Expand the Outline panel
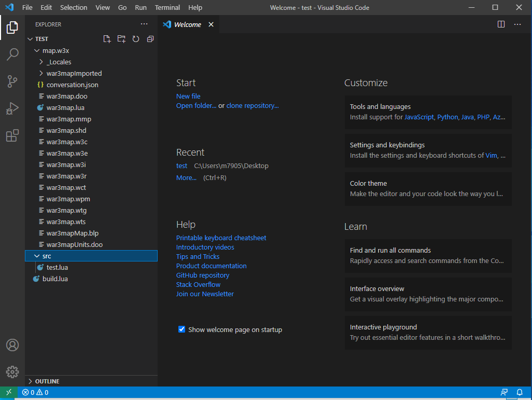 pos(47,381)
